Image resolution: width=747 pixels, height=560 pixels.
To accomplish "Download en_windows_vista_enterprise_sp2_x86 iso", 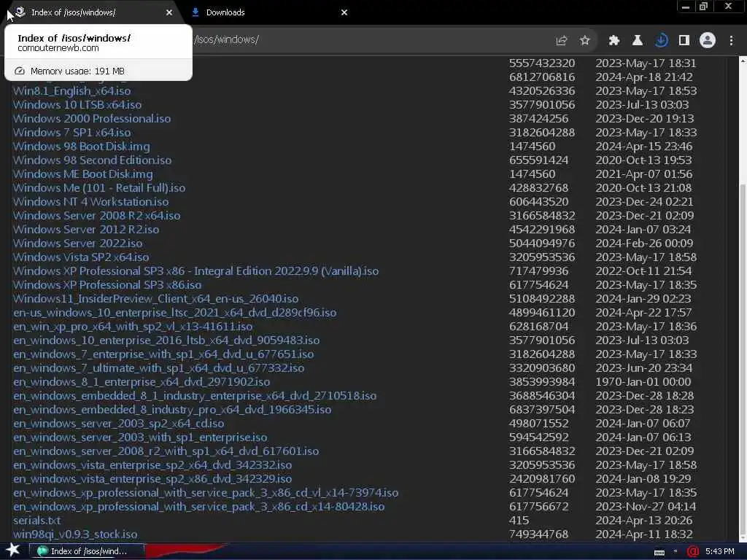I will point(152,478).
